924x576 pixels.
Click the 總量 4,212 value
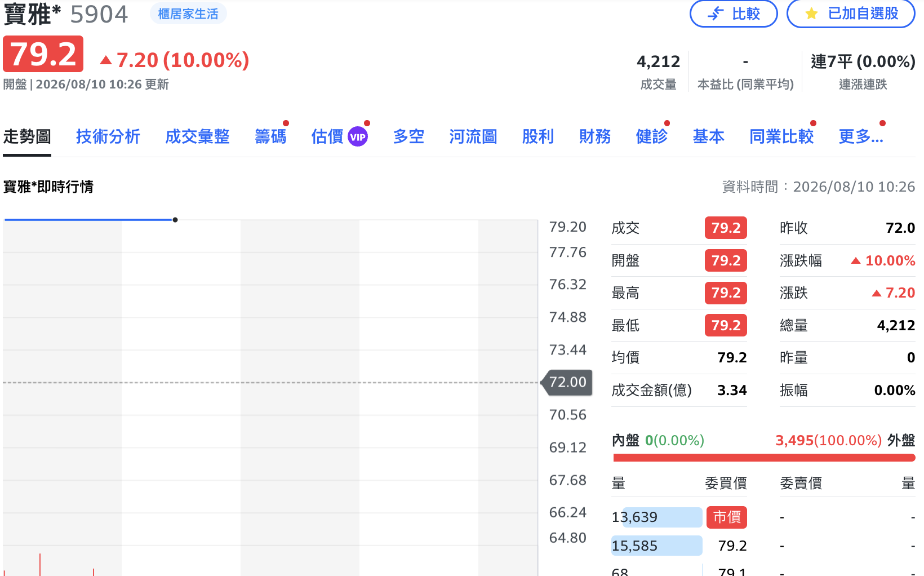coord(896,325)
